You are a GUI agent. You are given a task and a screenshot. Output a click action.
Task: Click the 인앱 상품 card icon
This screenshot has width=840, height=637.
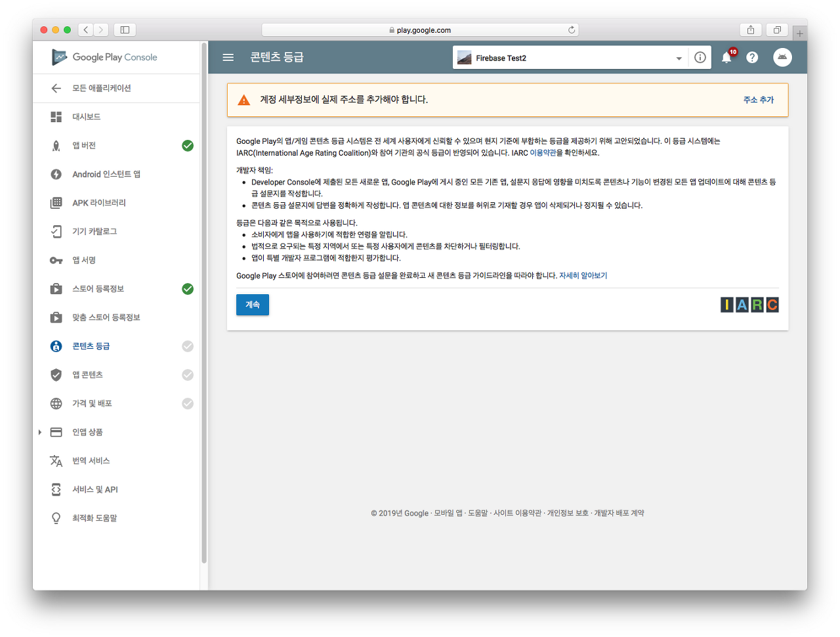point(56,432)
